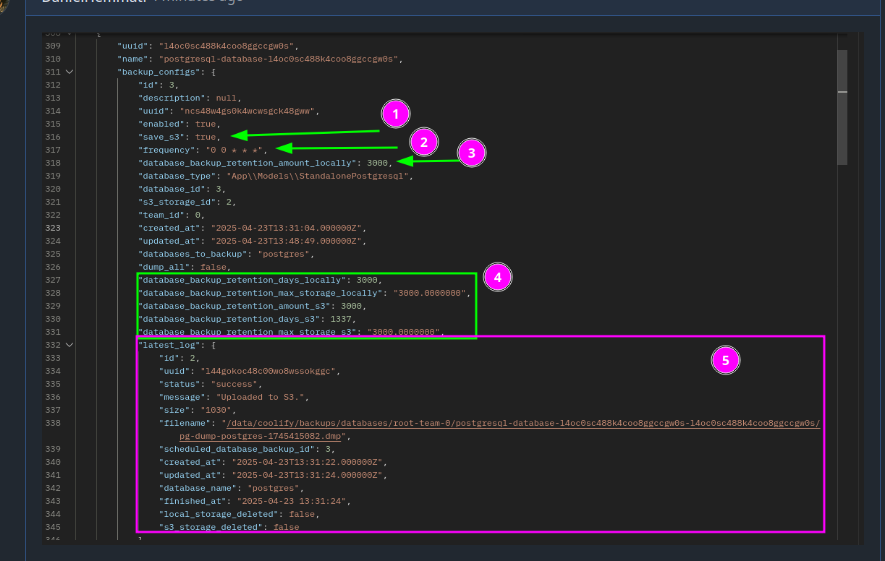Click the "description" null value

coord(226,98)
